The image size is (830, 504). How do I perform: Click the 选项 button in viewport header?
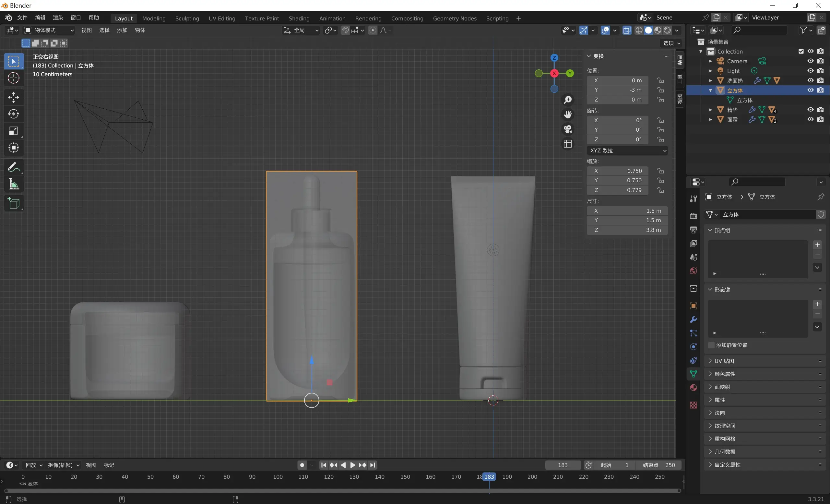pyautogui.click(x=671, y=43)
